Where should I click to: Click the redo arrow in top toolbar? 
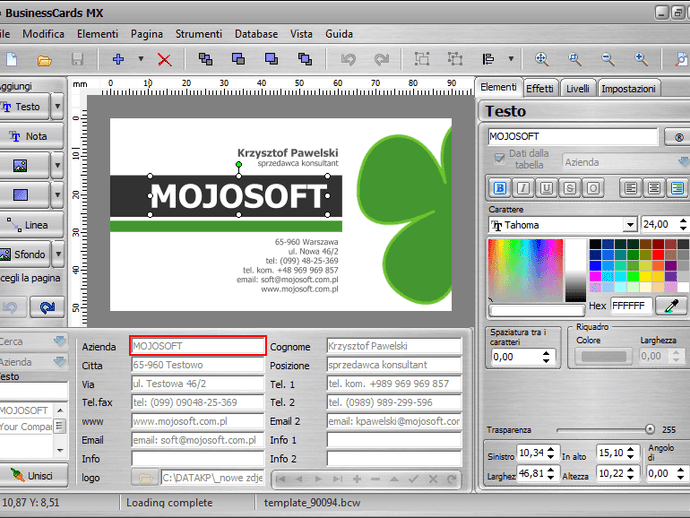(381, 59)
